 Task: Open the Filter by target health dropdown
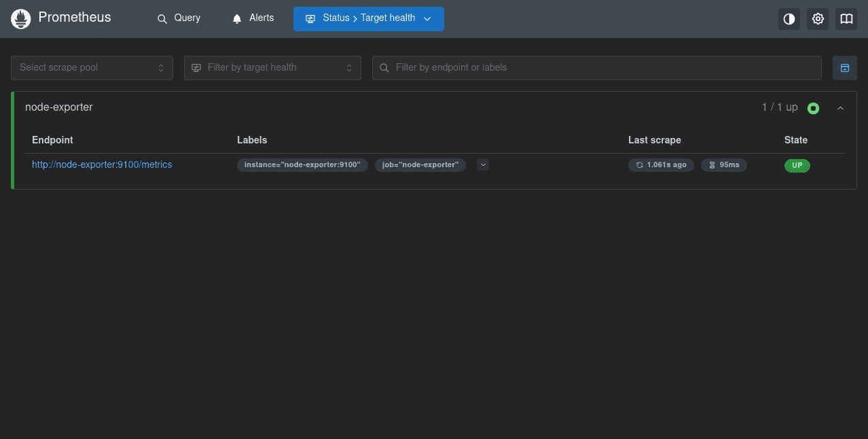pyautogui.click(x=272, y=68)
